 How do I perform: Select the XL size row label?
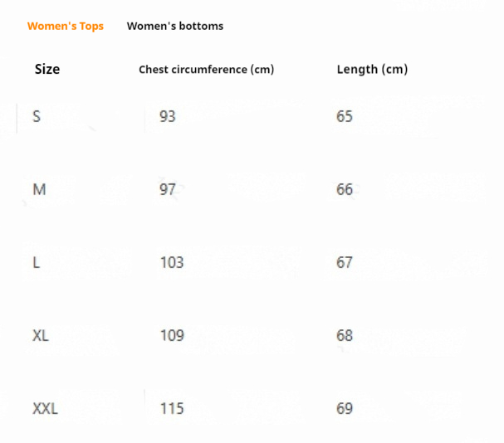coord(41,335)
